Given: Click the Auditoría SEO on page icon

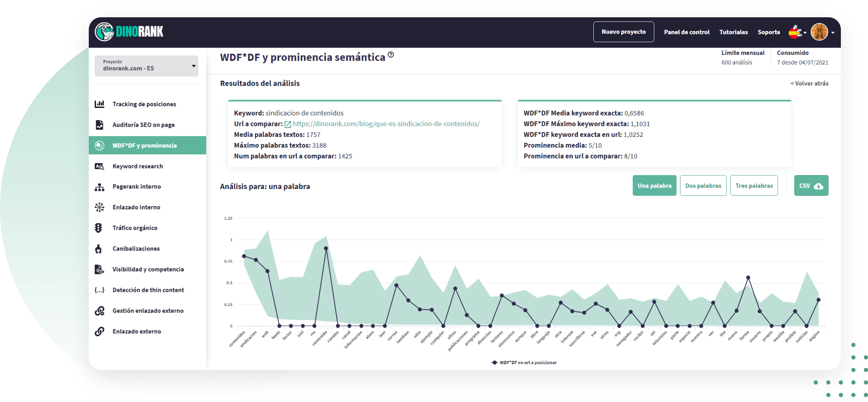Looking at the screenshot, I should click(99, 125).
